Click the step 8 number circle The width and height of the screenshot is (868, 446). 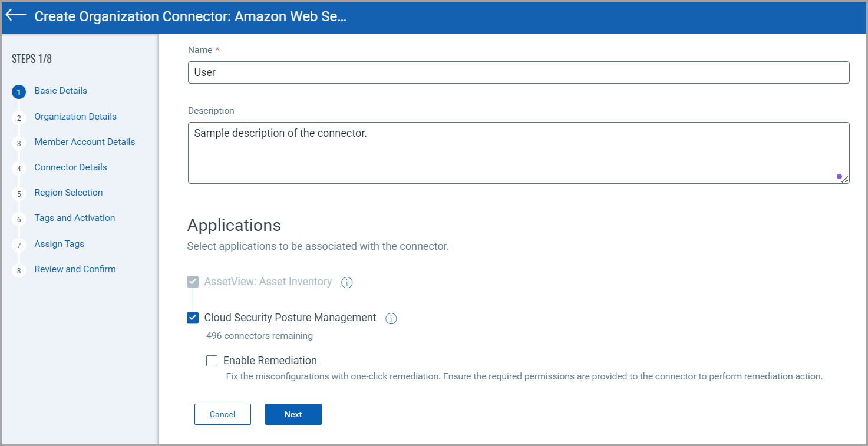point(19,270)
